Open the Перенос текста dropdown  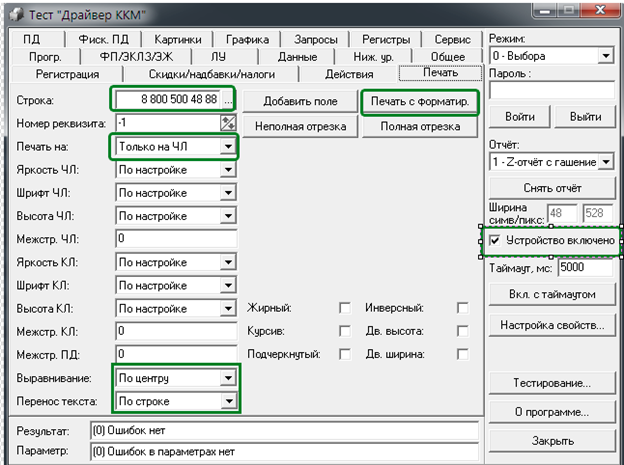pos(229,401)
